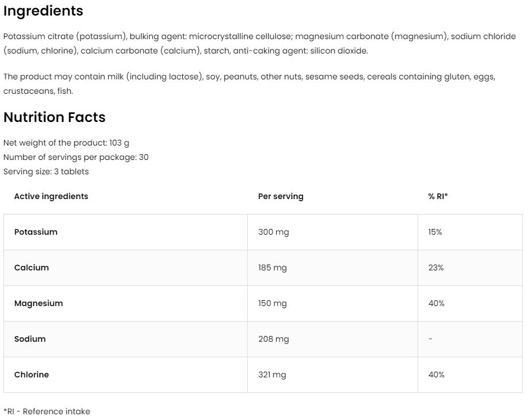The image size is (528, 420).
Task: Click the 300 mg potassium value
Action: (x=274, y=232)
